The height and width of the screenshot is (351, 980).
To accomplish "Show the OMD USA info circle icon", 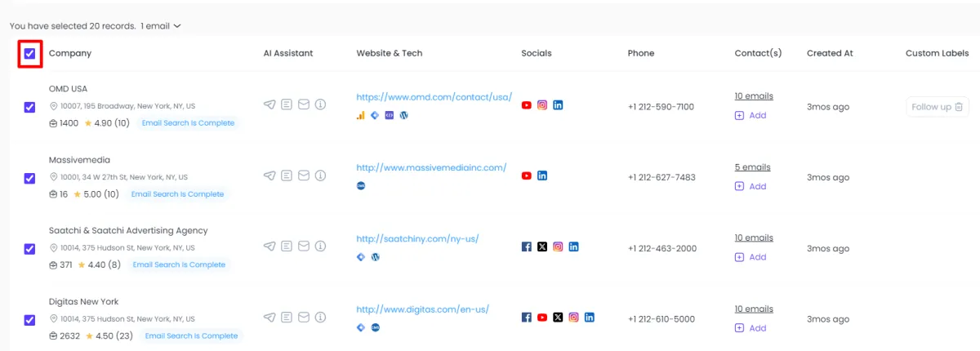I will click(321, 104).
